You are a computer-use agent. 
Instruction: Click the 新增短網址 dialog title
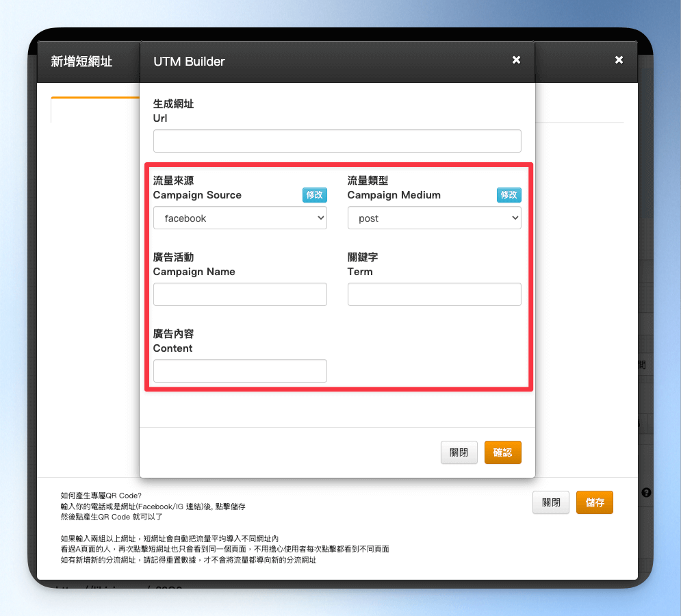(81, 61)
